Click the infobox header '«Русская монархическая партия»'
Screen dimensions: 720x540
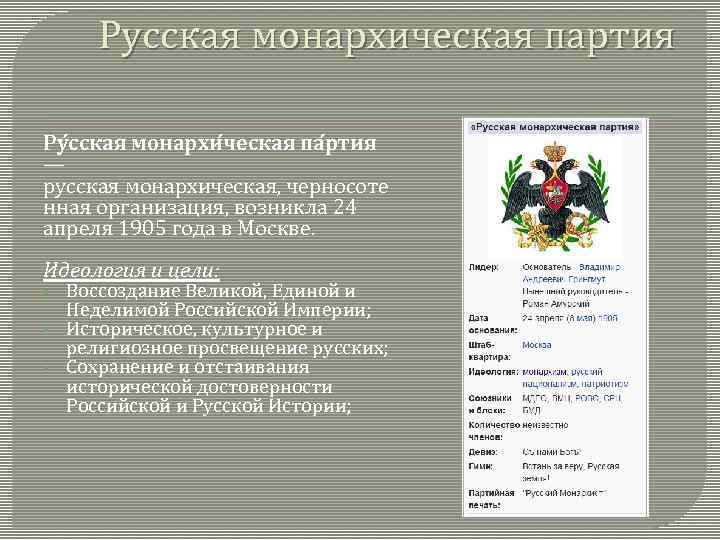coord(555,127)
